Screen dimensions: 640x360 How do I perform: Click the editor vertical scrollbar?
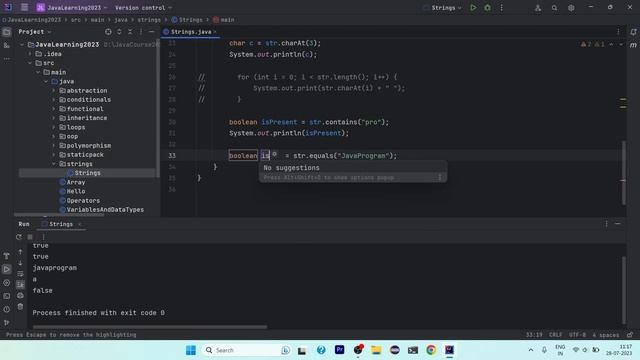623,172
